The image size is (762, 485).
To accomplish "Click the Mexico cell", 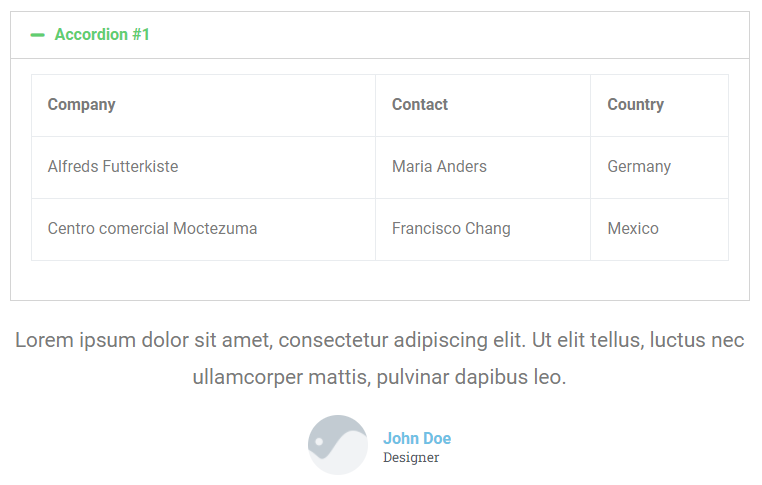I will (x=633, y=229).
